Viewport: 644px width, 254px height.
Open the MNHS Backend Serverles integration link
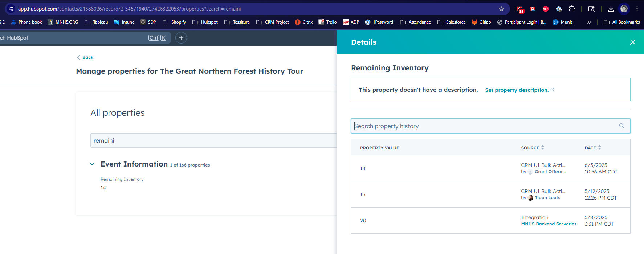point(549,224)
